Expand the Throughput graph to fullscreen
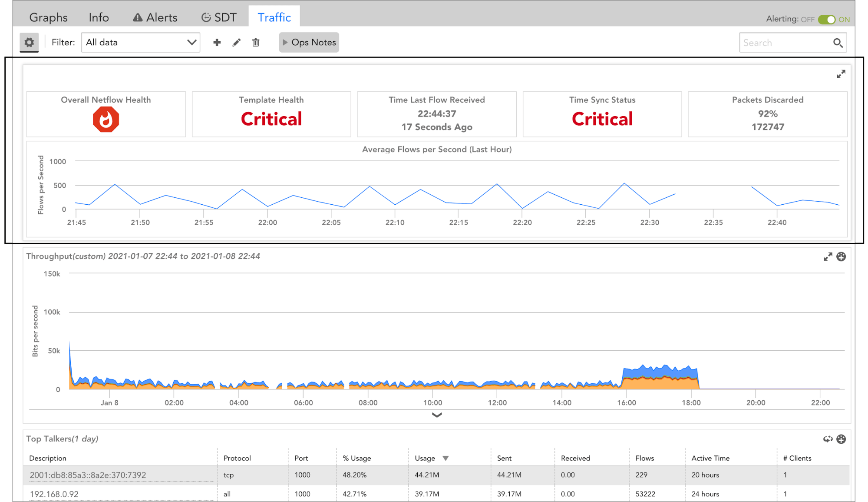 828,257
